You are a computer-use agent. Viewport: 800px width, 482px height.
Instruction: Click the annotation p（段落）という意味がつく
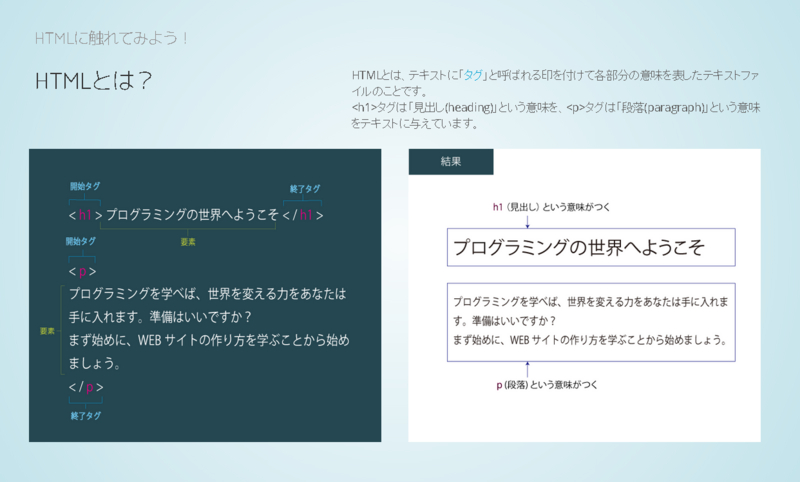pyautogui.click(x=546, y=385)
